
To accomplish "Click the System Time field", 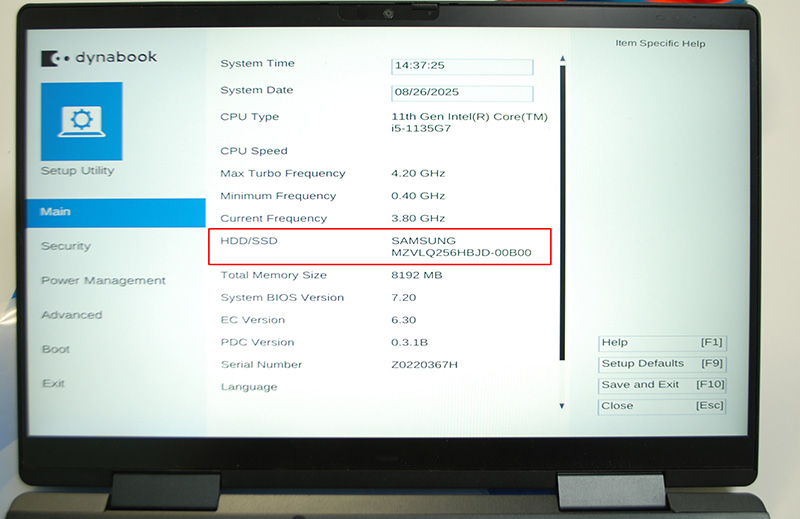I will [462, 66].
